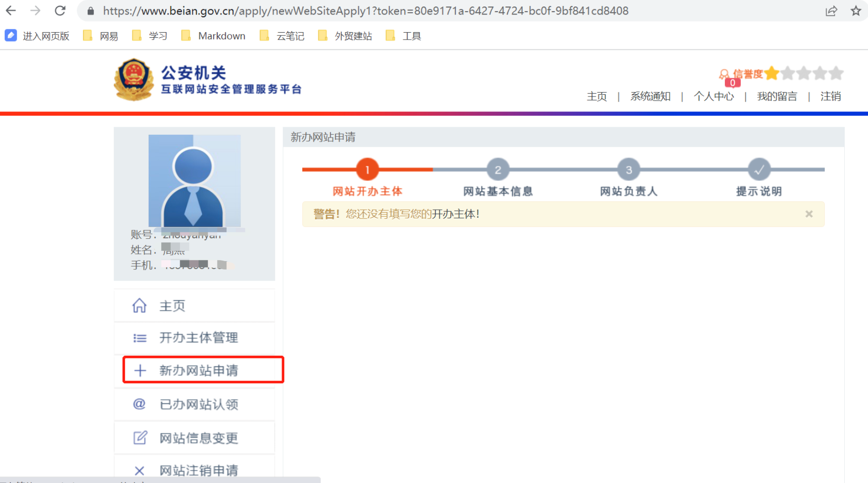Image resolution: width=868 pixels, height=483 pixels.
Task: Open the 进入网页版 bookmark
Action: 37,36
